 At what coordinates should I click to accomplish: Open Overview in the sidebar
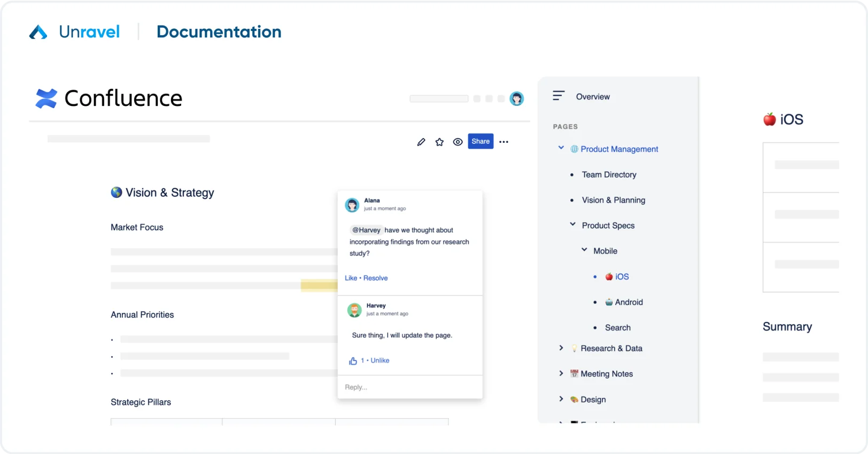click(x=593, y=97)
